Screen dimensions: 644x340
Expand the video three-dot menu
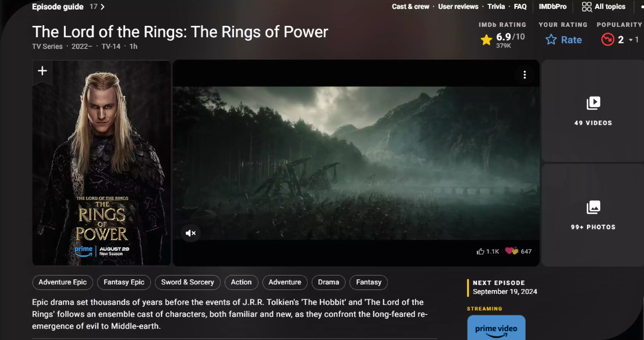pyautogui.click(x=524, y=75)
